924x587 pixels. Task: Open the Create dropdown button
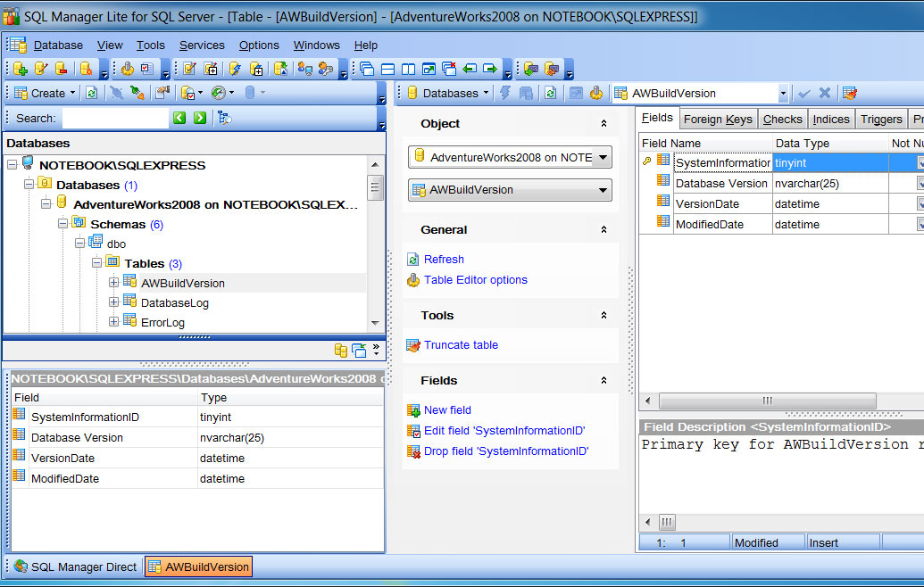click(x=46, y=93)
